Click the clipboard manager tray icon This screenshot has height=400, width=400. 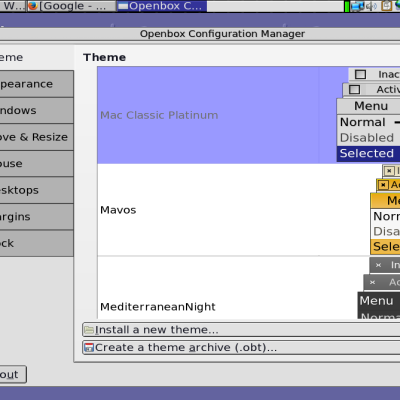tap(387, 6)
